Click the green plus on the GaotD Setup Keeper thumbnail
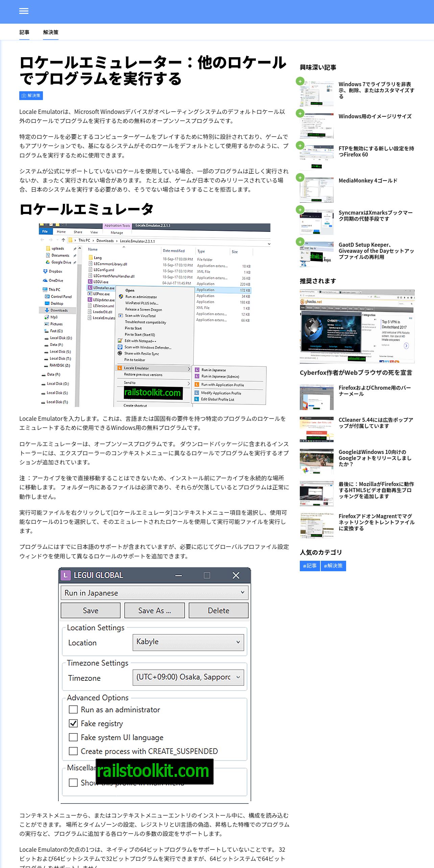This screenshot has height=868, width=434. pyautogui.click(x=300, y=242)
